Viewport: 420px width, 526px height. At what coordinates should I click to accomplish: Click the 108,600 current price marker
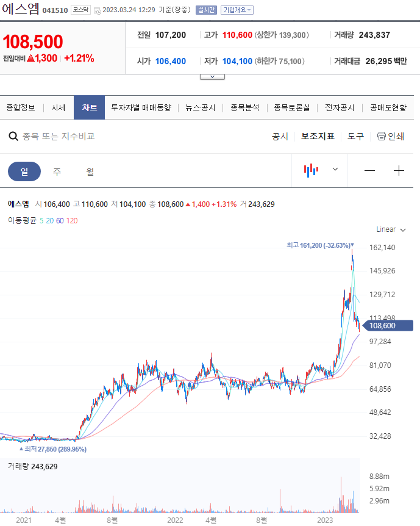pyautogui.click(x=388, y=326)
